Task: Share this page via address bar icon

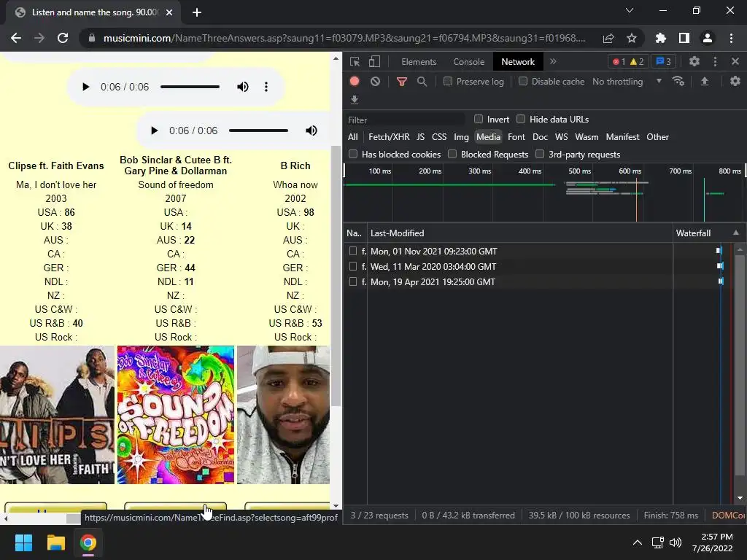Action: 608,38
